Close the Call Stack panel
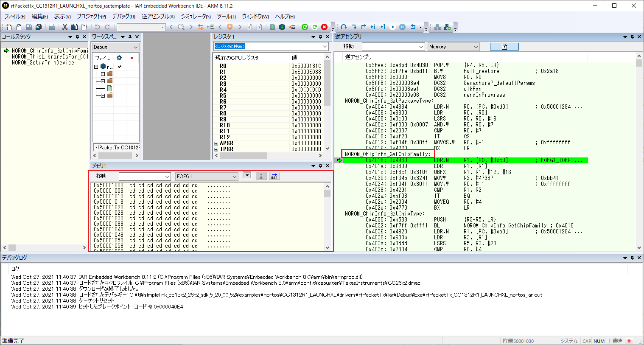This screenshot has height=345, width=644. [x=84, y=36]
